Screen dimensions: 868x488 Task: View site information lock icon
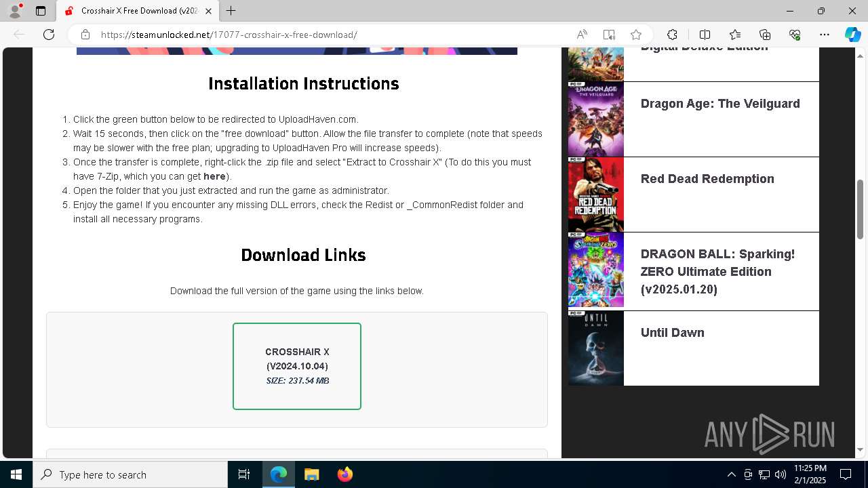(85, 35)
